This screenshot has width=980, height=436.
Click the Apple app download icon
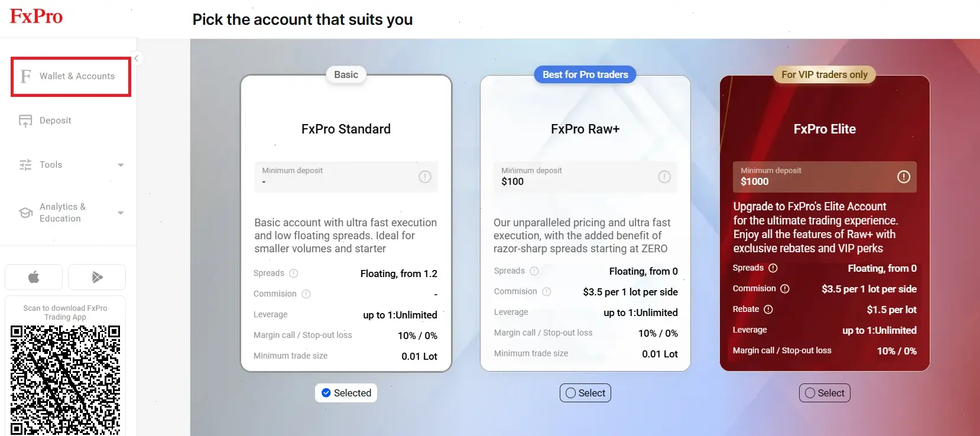pyautogui.click(x=34, y=276)
